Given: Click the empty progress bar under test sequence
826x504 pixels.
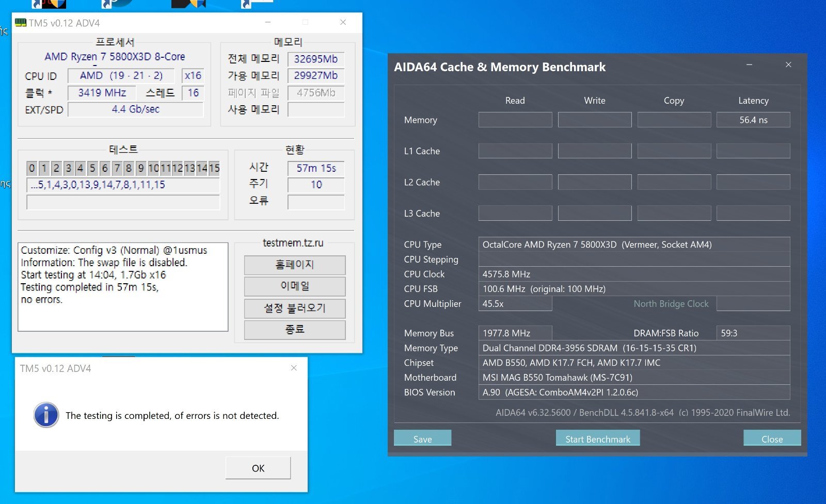Looking at the screenshot, I should (123, 202).
